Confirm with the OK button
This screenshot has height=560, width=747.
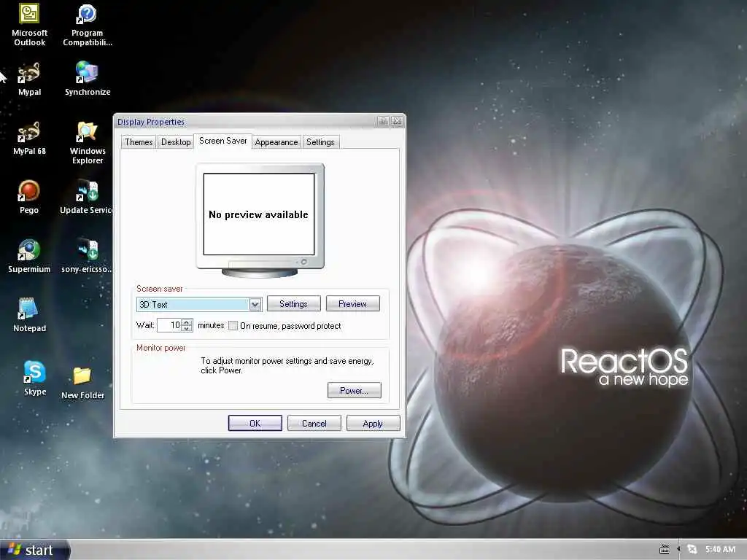tap(255, 424)
